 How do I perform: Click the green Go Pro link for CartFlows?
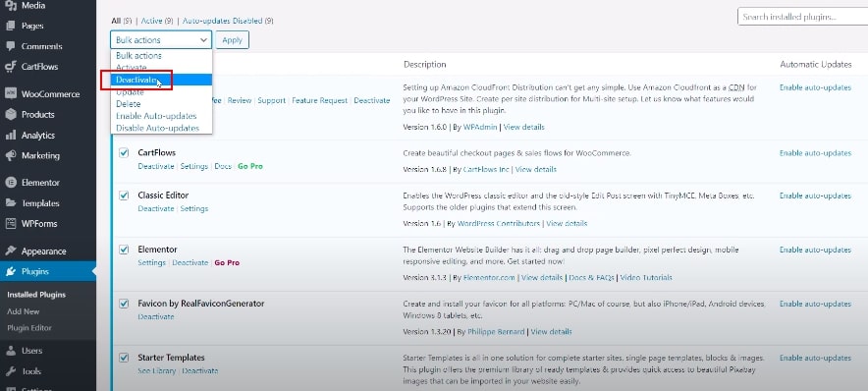point(250,166)
